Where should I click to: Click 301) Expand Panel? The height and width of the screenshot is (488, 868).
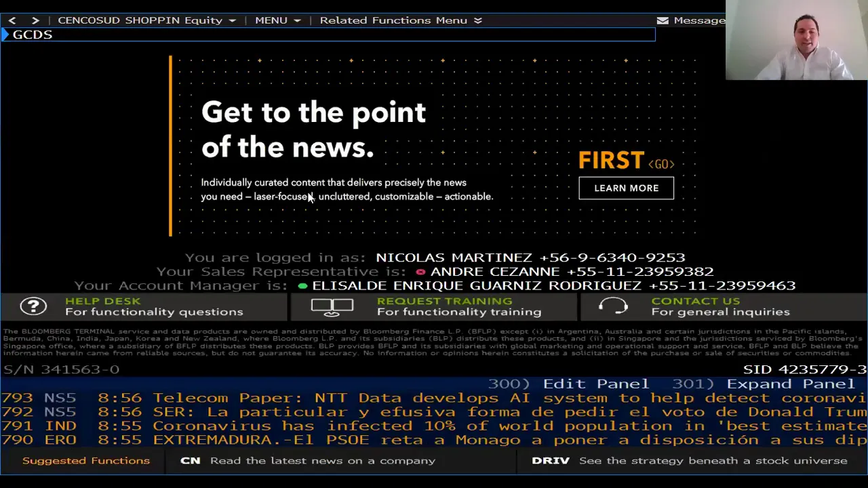763,384
